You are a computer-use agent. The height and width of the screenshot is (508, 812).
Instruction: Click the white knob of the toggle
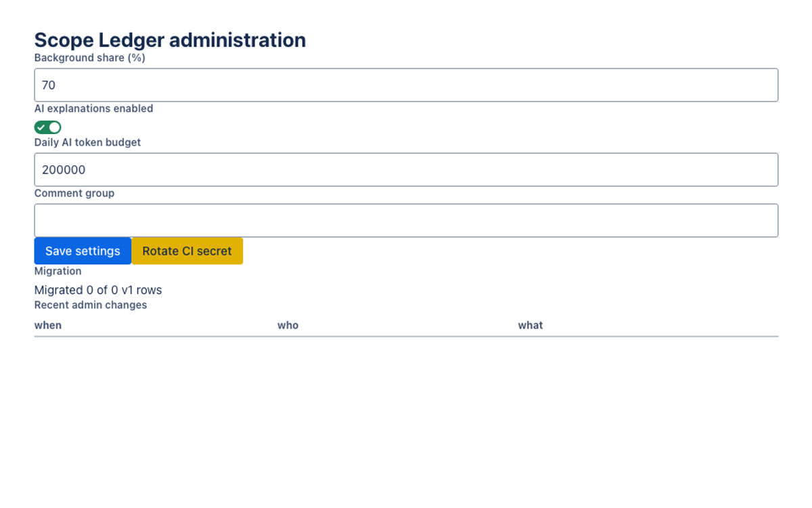55,127
